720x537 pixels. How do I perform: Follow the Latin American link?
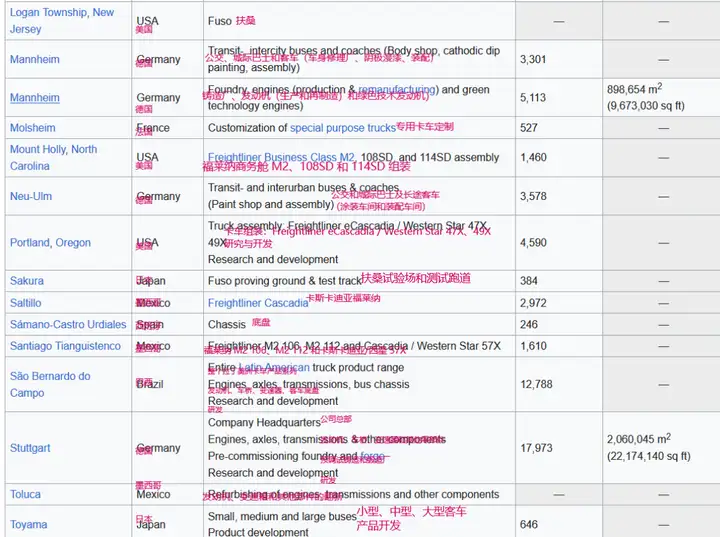[274, 367]
